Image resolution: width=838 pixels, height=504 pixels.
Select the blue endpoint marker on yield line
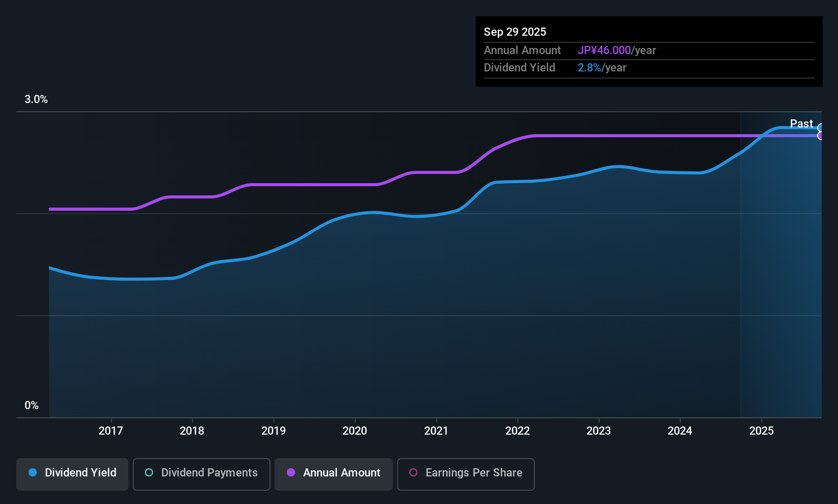[820, 128]
